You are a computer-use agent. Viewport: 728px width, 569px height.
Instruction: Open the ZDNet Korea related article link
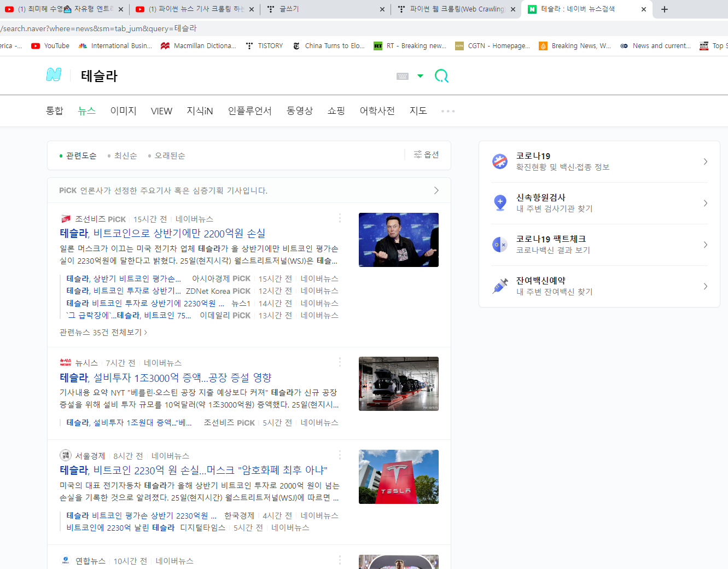point(124,291)
